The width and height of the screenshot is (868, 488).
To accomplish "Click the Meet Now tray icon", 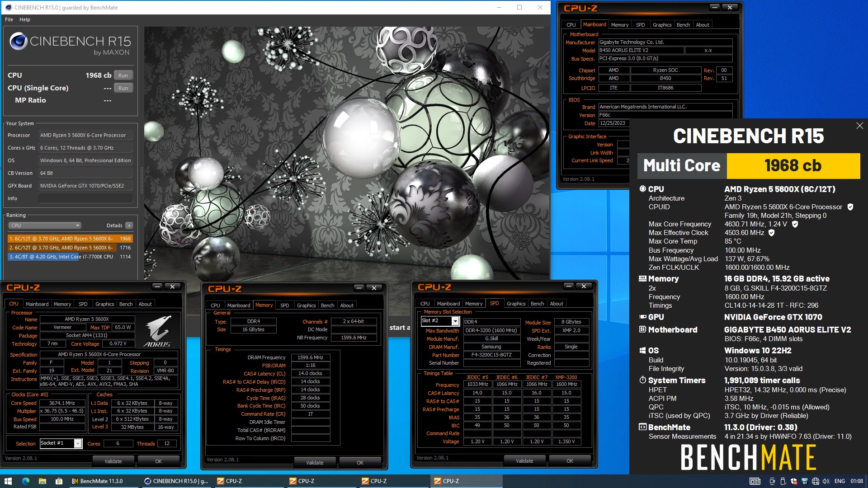I will point(772,481).
